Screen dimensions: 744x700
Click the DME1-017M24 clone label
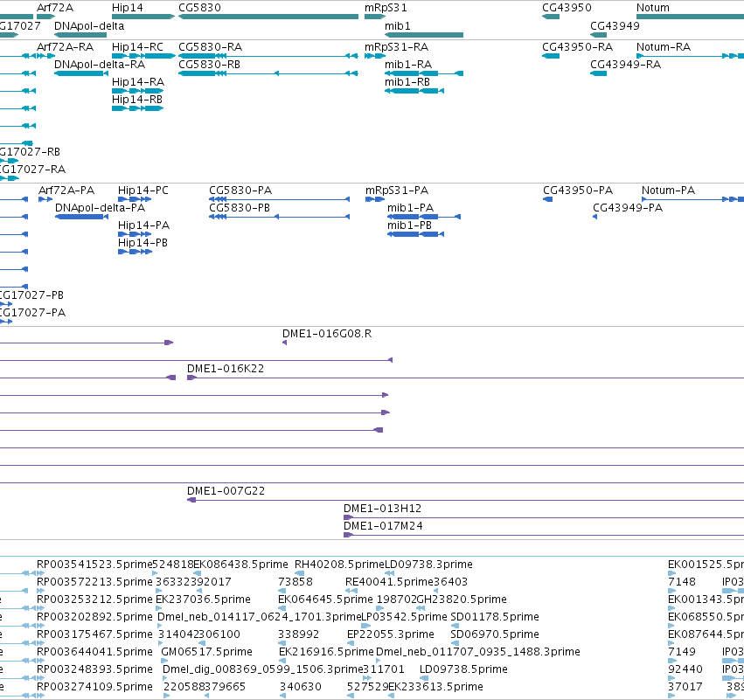click(383, 526)
